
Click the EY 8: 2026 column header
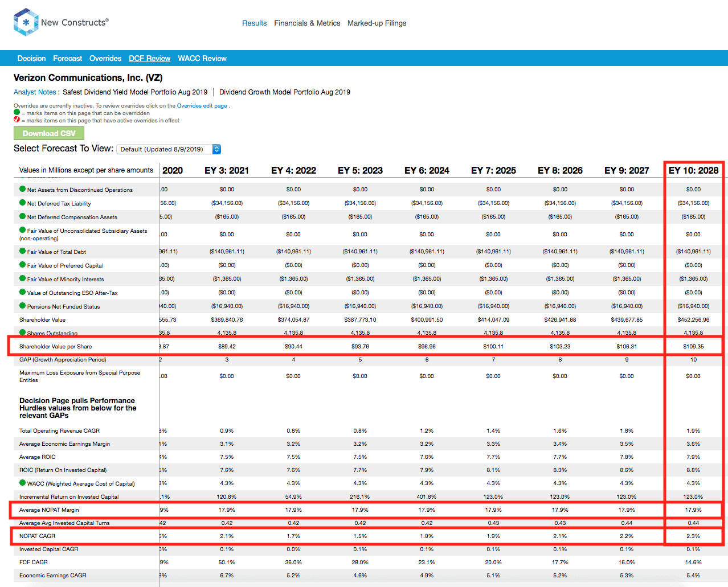tap(560, 170)
